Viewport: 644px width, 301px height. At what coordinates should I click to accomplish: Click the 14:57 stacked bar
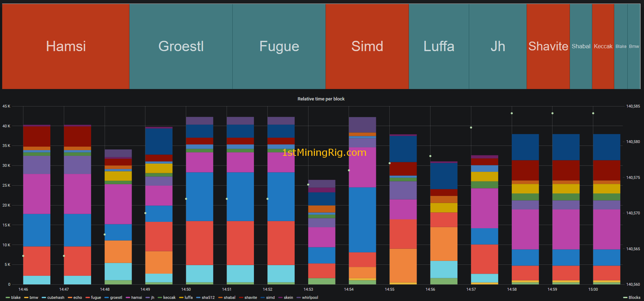click(484, 220)
